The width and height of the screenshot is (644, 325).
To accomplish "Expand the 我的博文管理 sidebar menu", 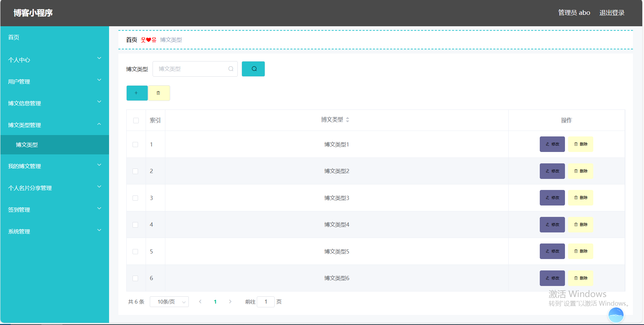I will pyautogui.click(x=55, y=166).
